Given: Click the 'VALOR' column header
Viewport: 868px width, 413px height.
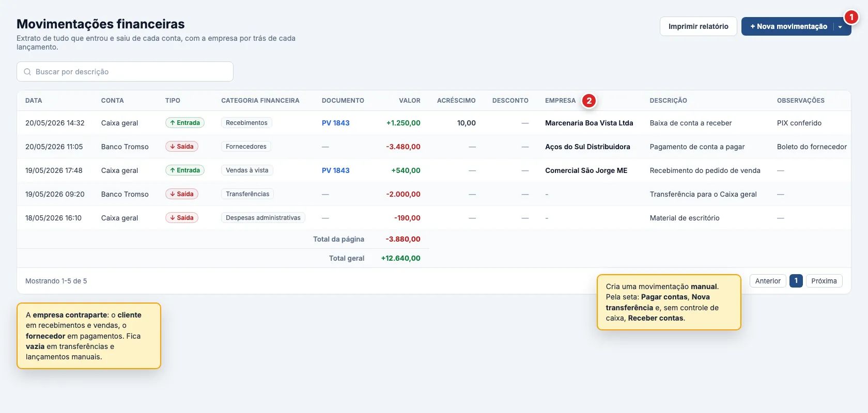Looking at the screenshot, I should [x=410, y=101].
